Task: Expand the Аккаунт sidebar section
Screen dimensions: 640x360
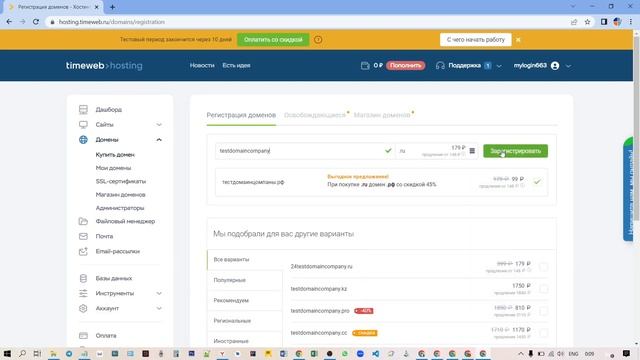Action: [159, 308]
